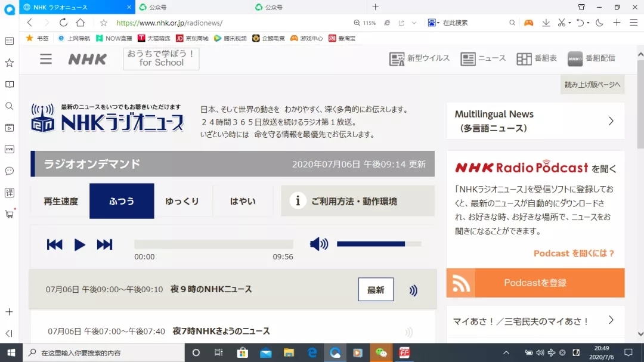This screenshot has width=644, height=362.
Task: Open the NHK hamburger menu
Action: [46, 58]
